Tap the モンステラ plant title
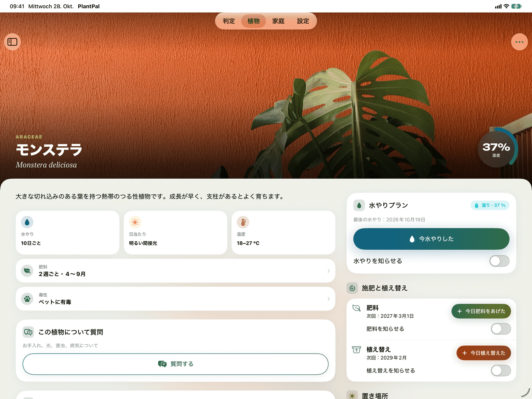 (x=49, y=150)
